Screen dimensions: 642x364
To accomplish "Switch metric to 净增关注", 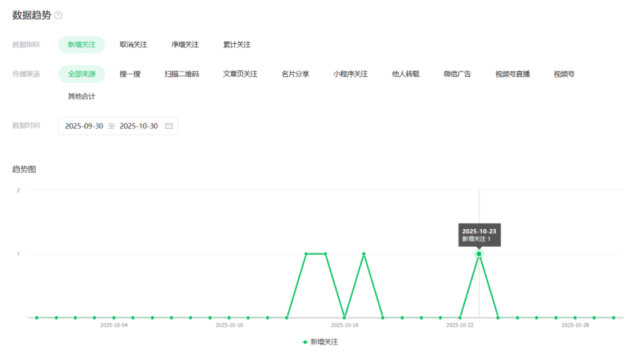I will tap(185, 44).
